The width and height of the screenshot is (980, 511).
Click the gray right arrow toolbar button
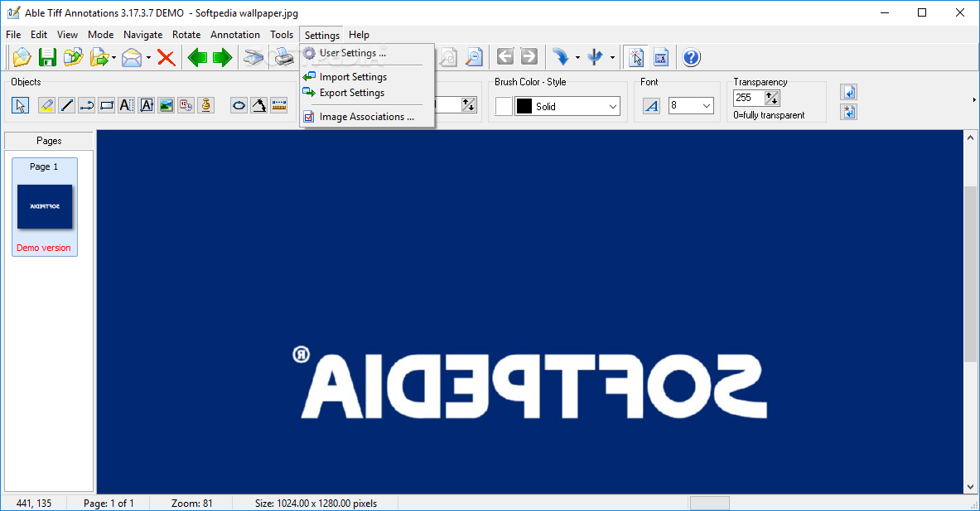pos(529,57)
